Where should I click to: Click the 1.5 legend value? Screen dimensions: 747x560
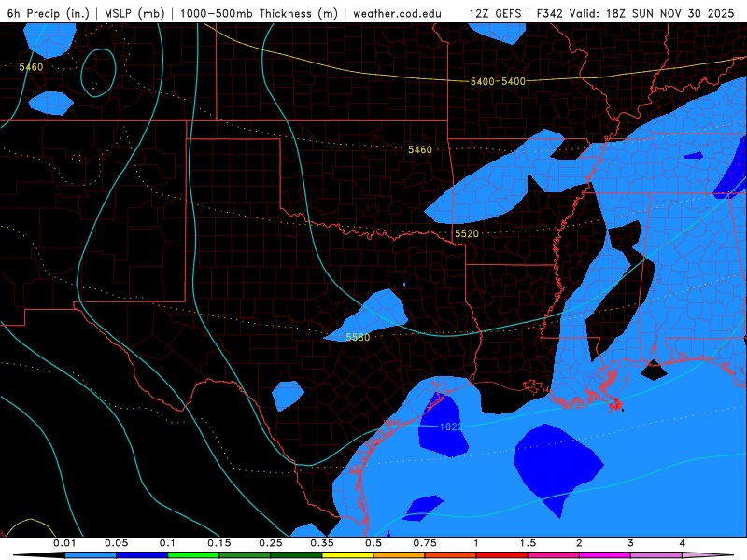[528, 543]
